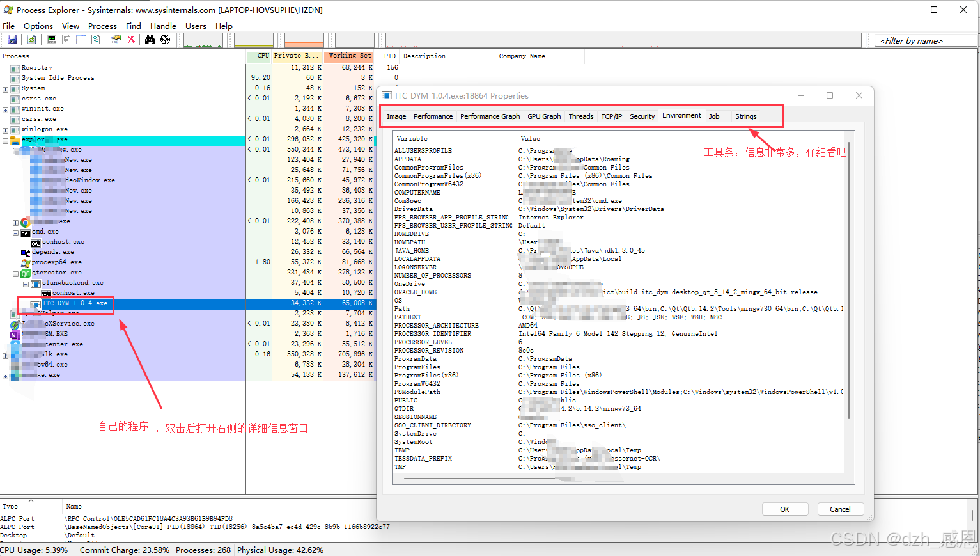The height and width of the screenshot is (556, 980).
Task: Click Physical Usage status bar entry
Action: click(280, 550)
